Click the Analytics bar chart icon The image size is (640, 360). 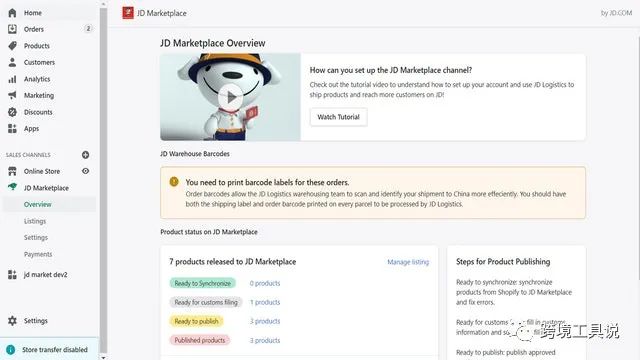pos(12,79)
